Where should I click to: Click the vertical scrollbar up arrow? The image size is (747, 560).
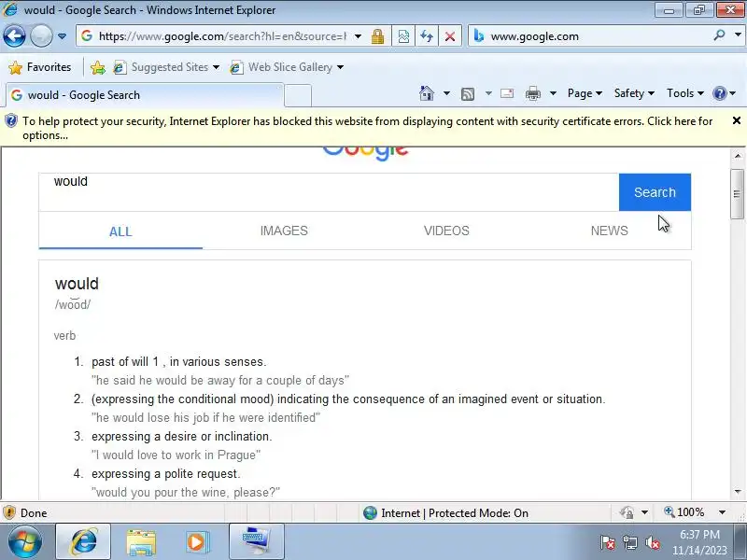pyautogui.click(x=738, y=156)
